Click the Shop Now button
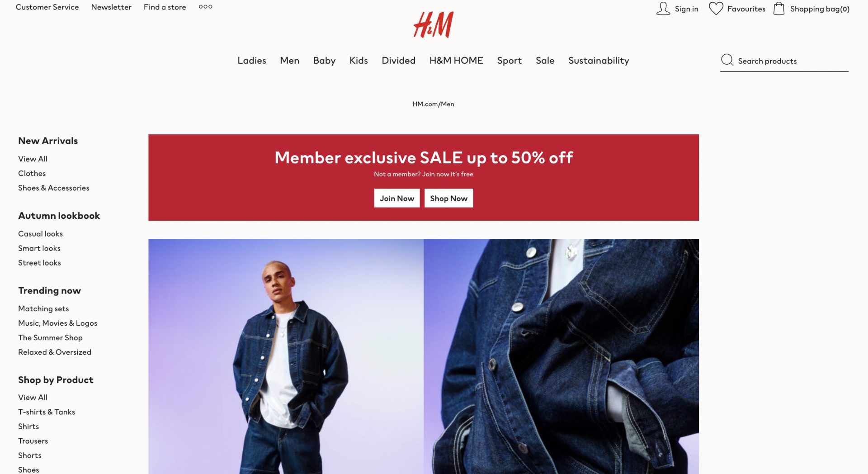The width and height of the screenshot is (868, 474). (x=448, y=198)
